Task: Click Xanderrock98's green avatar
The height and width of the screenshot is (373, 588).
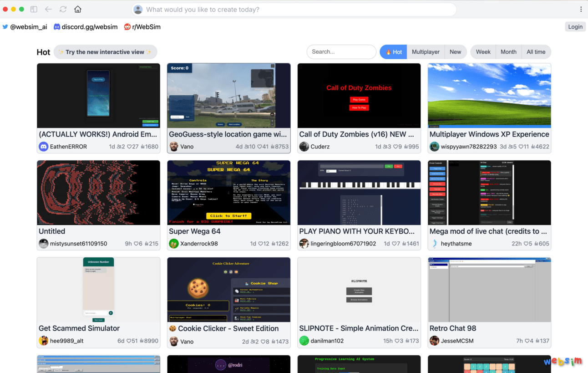Action: pos(174,244)
